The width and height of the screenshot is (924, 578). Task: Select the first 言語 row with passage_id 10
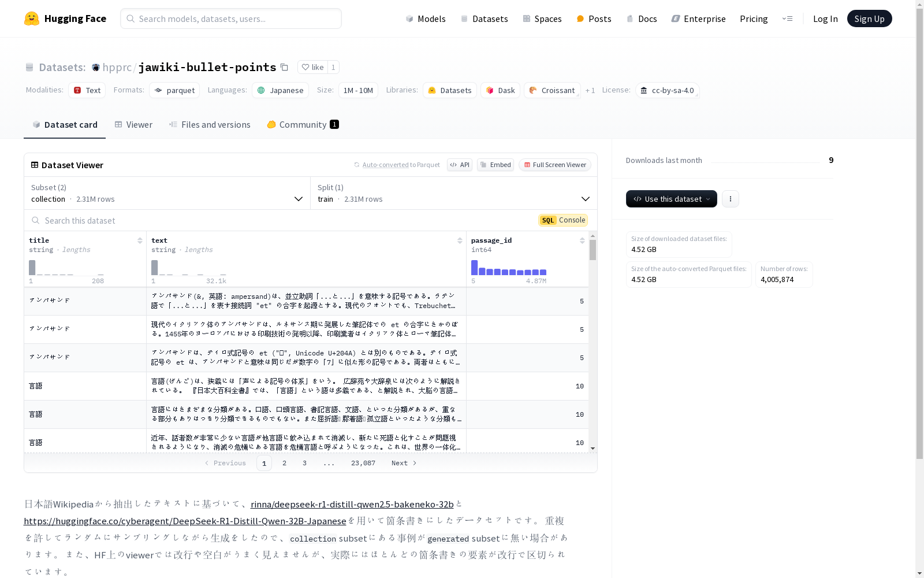click(306, 386)
